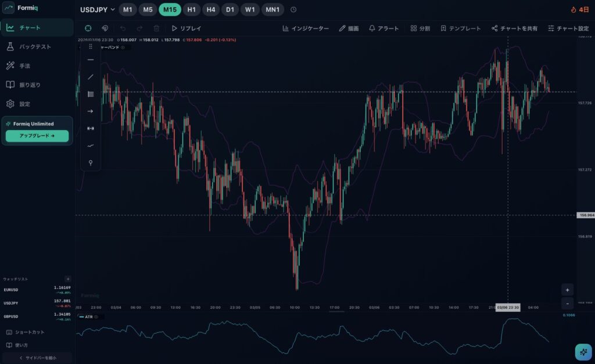Choose the price range measure tool

pyautogui.click(x=90, y=128)
